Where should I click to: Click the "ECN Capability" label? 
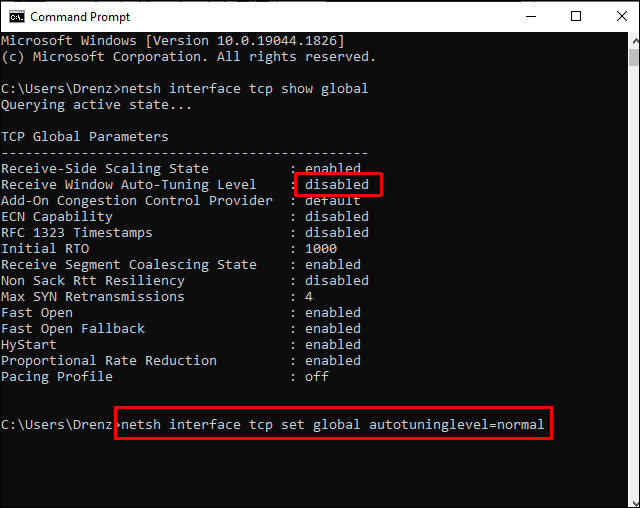click(57, 217)
